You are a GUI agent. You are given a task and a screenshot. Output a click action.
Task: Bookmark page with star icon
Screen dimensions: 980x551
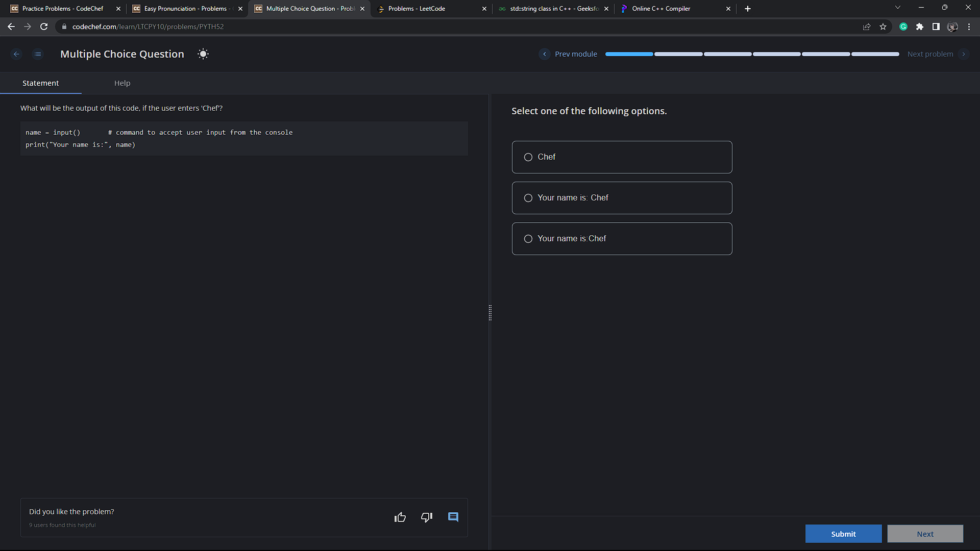(883, 27)
